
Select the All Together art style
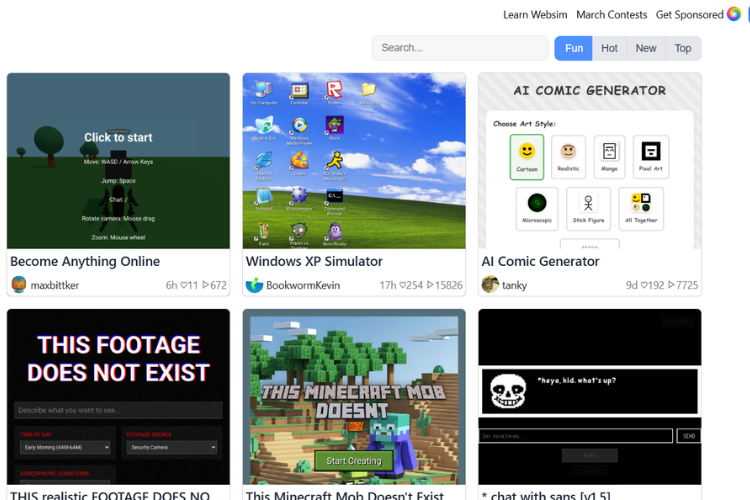point(641,209)
